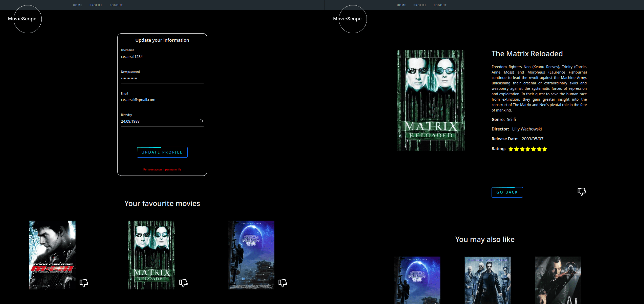Screen dimensions: 644x304
Task: Open Ready Player One poster in favourites
Action: [251, 255]
